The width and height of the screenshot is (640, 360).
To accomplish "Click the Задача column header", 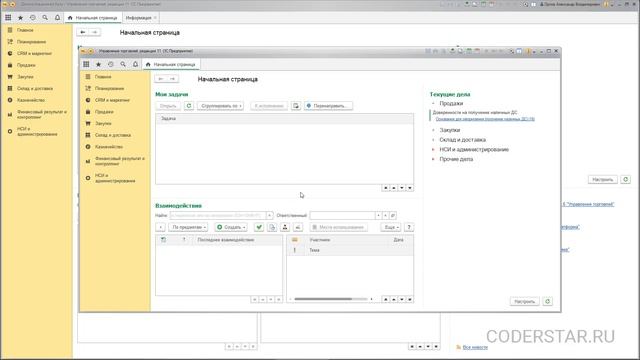I will (x=284, y=118).
